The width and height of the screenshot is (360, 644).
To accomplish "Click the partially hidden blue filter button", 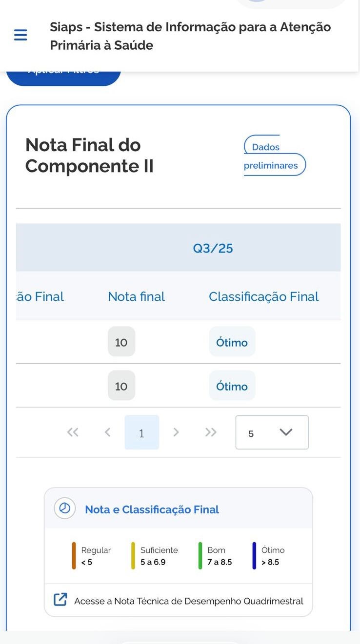I will click(63, 77).
